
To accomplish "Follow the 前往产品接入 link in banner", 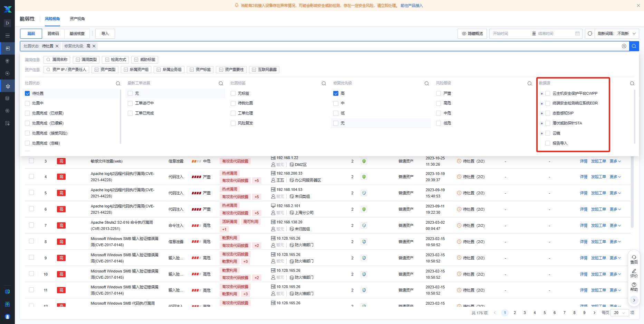I will click(411, 6).
